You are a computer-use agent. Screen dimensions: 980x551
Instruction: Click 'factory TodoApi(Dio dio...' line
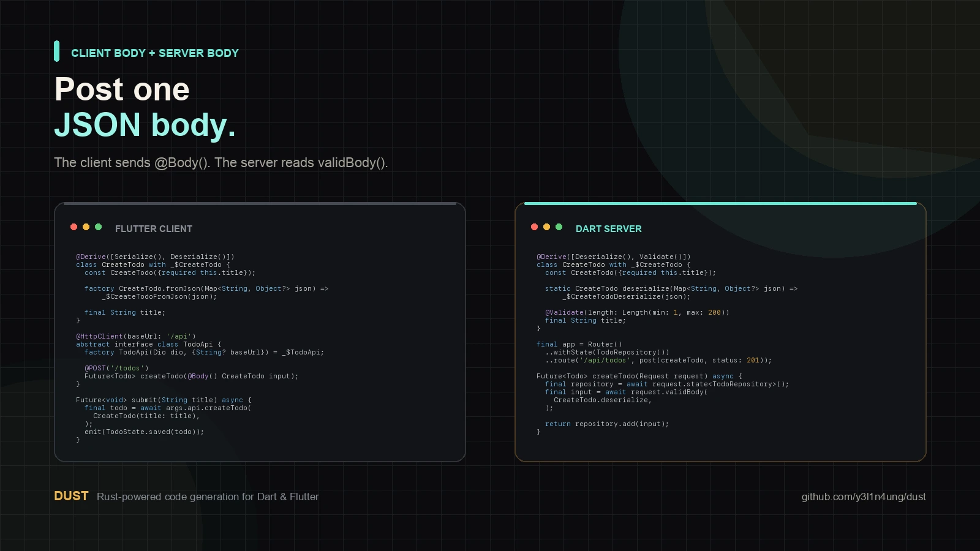click(204, 353)
